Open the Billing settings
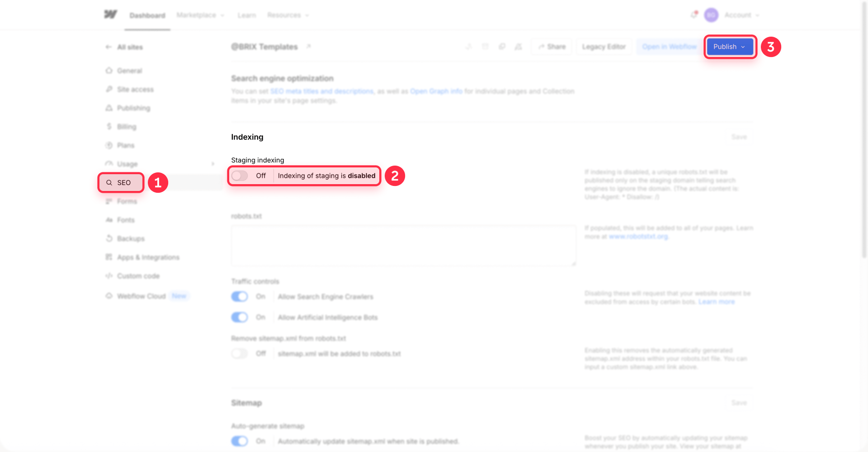The height and width of the screenshot is (452, 868). (127, 126)
